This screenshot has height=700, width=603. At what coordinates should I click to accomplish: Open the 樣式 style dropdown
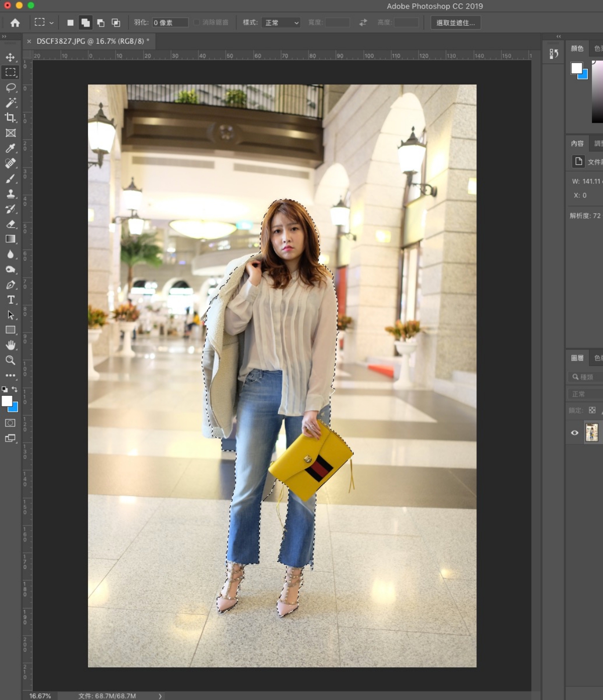tap(281, 23)
